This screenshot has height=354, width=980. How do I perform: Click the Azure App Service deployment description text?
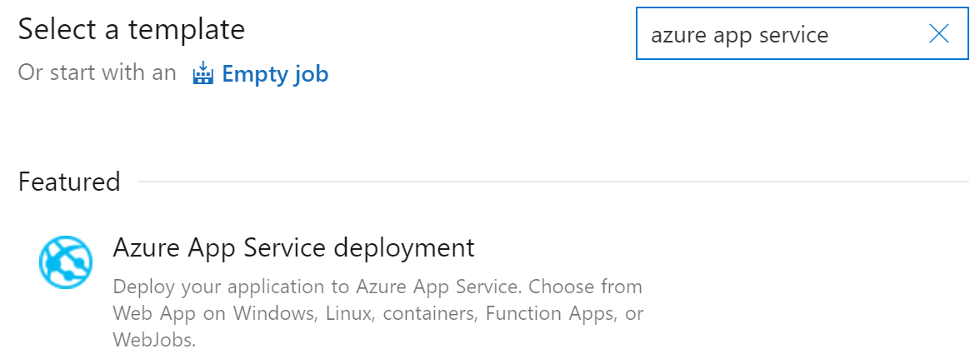(x=378, y=313)
